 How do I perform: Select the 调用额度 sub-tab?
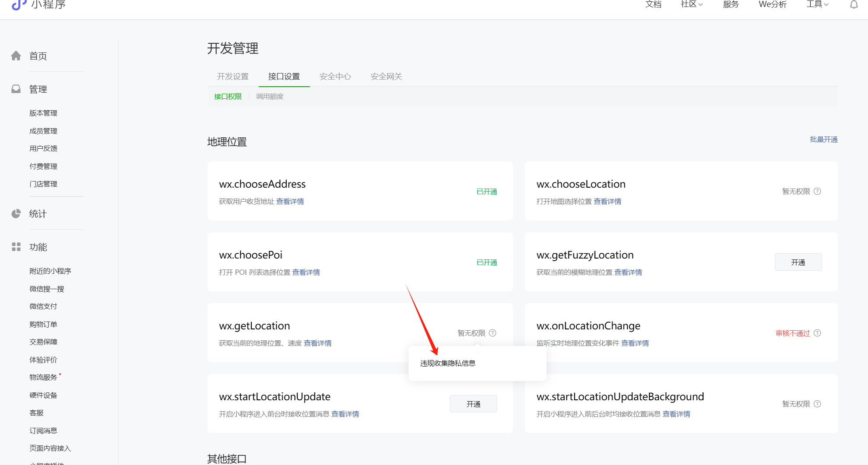point(270,96)
